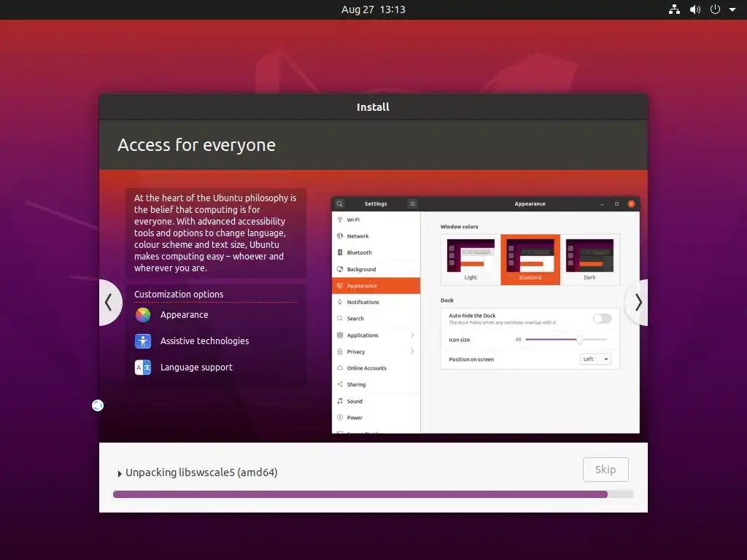Click the Appearance color wheel icon
This screenshot has width=747, height=560.
click(143, 315)
